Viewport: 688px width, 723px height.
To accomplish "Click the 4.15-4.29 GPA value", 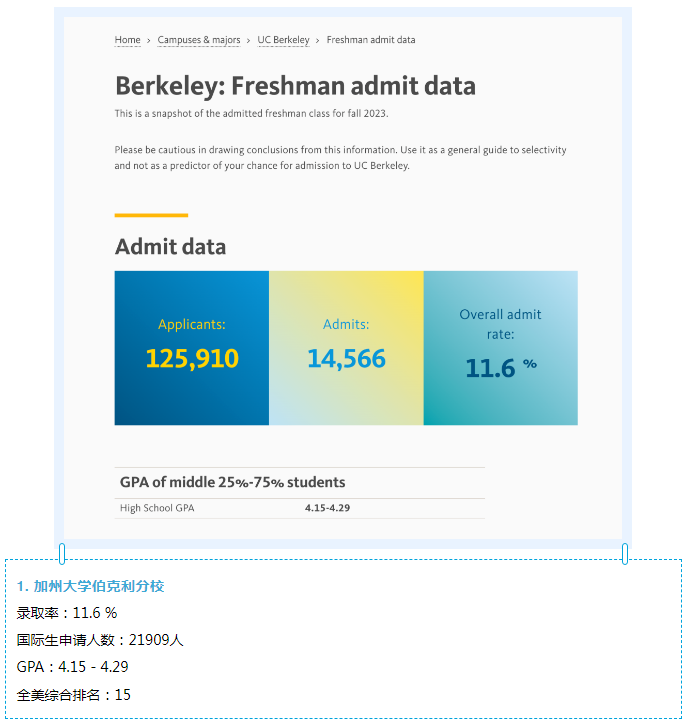I will pos(327,508).
